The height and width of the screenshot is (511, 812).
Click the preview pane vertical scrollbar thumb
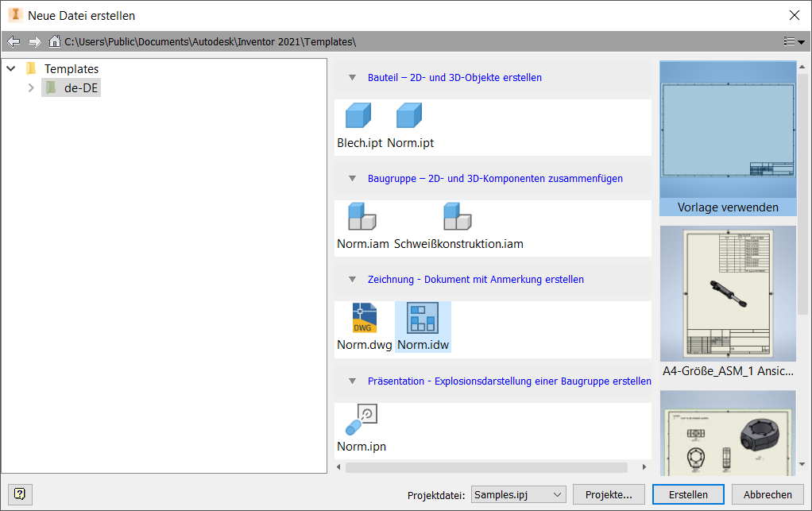(x=802, y=194)
